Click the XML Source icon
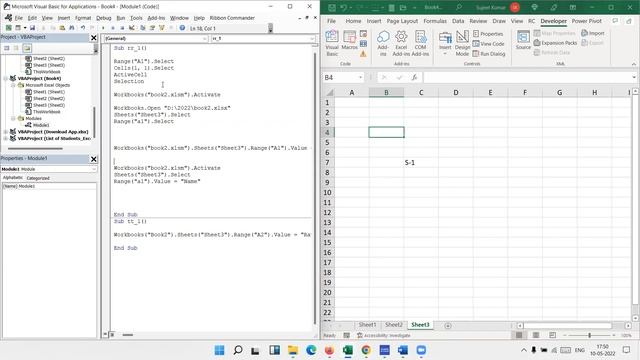640x360 pixels. pos(523,40)
